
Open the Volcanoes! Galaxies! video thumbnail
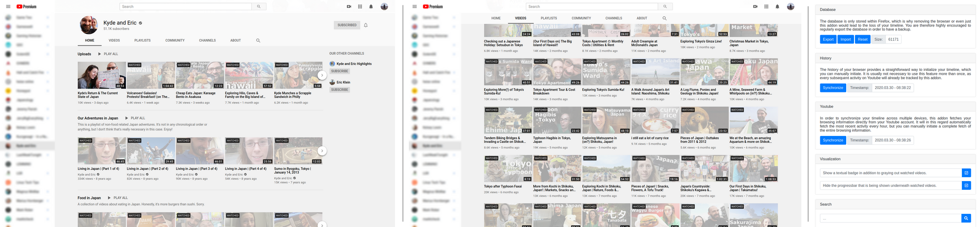click(x=151, y=75)
